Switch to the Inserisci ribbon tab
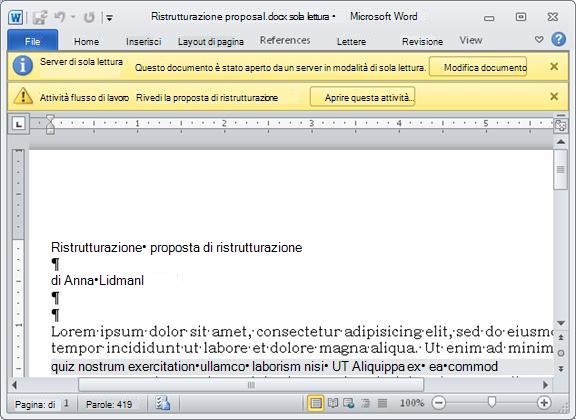This screenshot has height=420, width=576. click(143, 42)
